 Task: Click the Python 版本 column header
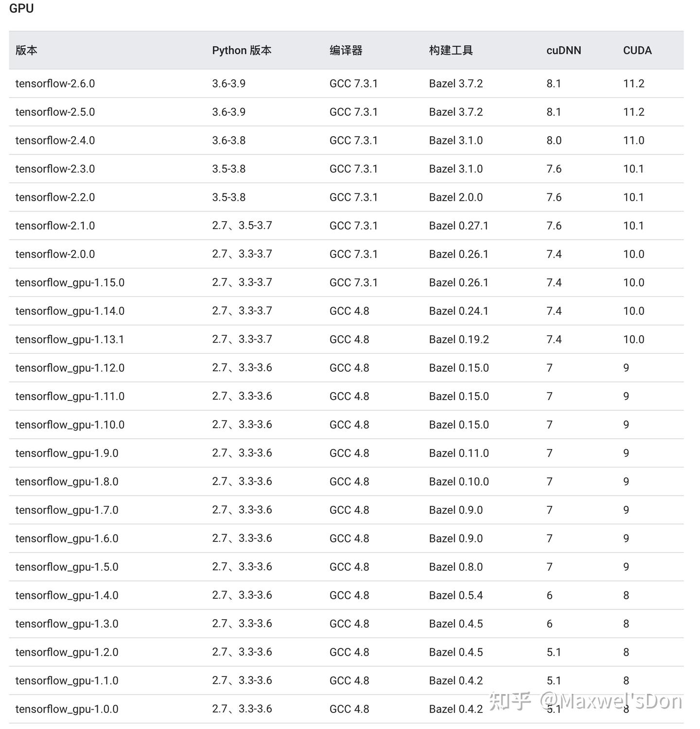click(x=242, y=50)
